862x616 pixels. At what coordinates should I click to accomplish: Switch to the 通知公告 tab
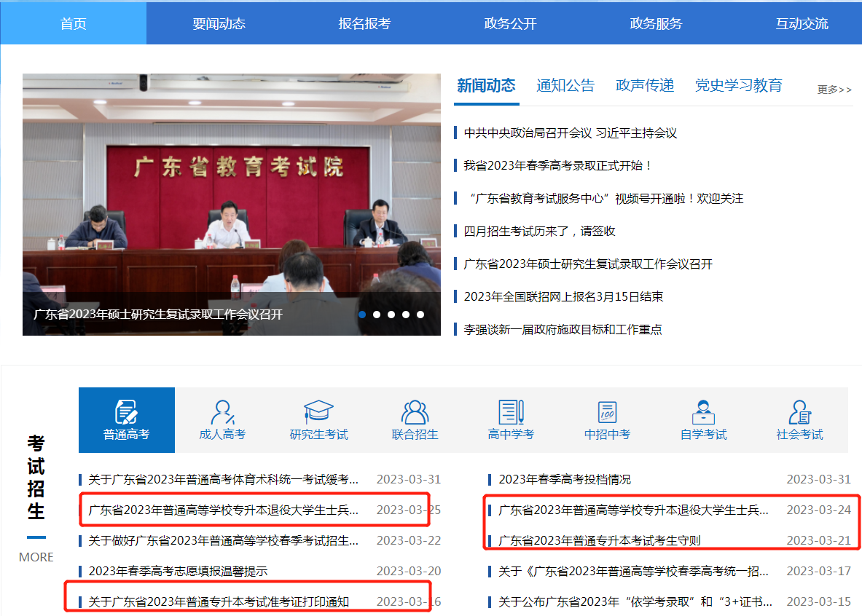[566, 84]
